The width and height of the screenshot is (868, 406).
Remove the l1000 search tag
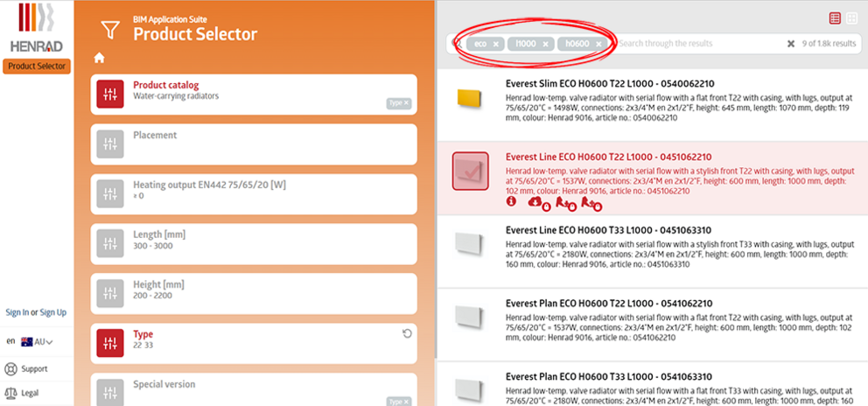point(545,44)
